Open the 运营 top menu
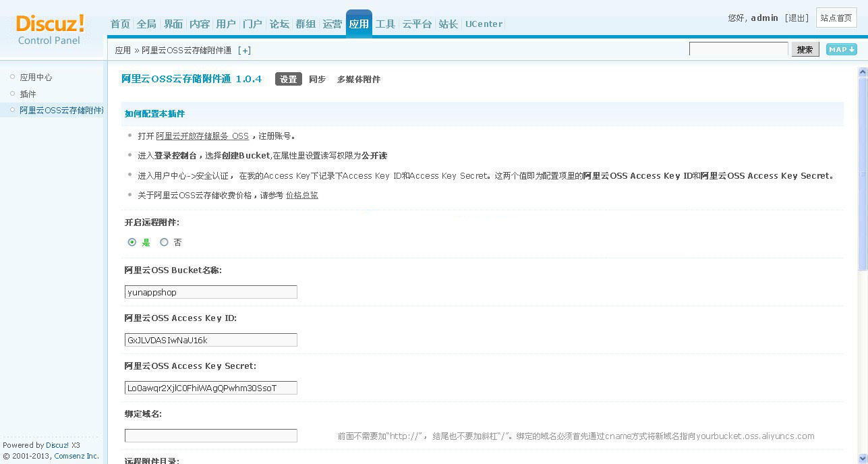The height and width of the screenshot is (464, 868). tap(332, 24)
